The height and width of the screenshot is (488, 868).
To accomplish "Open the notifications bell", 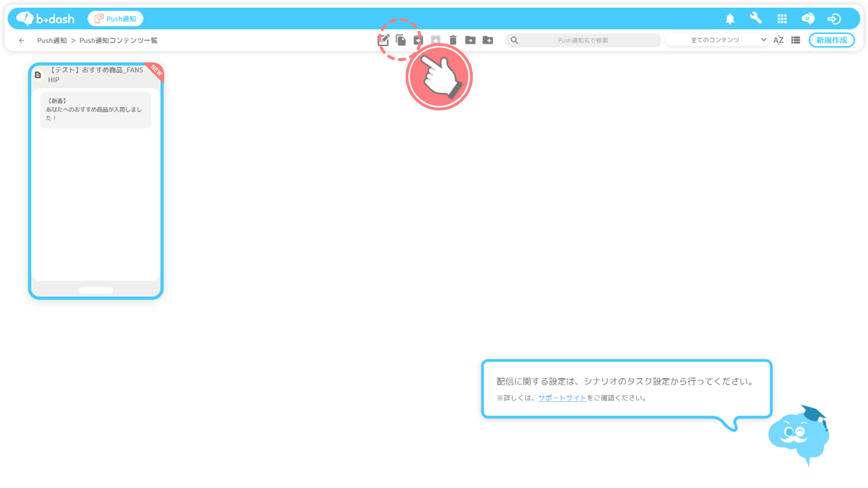I will click(730, 19).
